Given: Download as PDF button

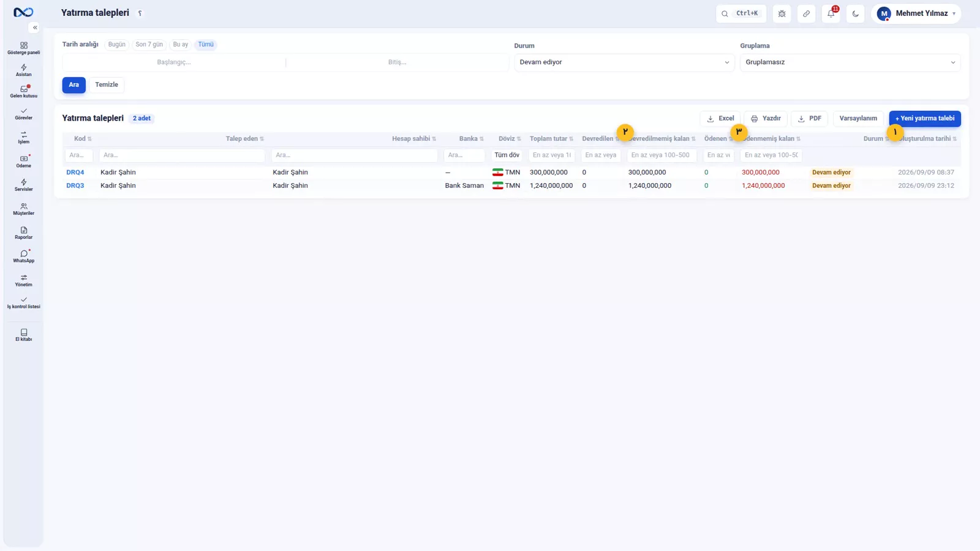Looking at the screenshot, I should click(x=810, y=119).
